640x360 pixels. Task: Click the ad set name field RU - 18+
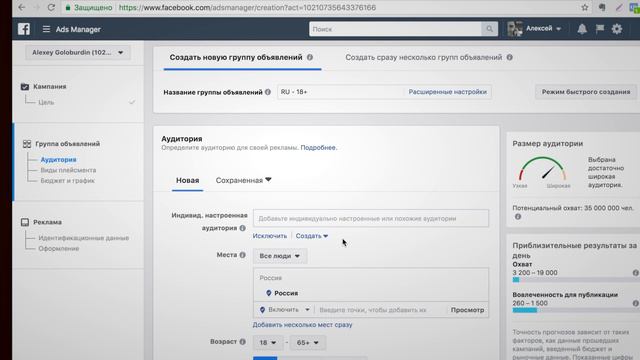(341, 92)
